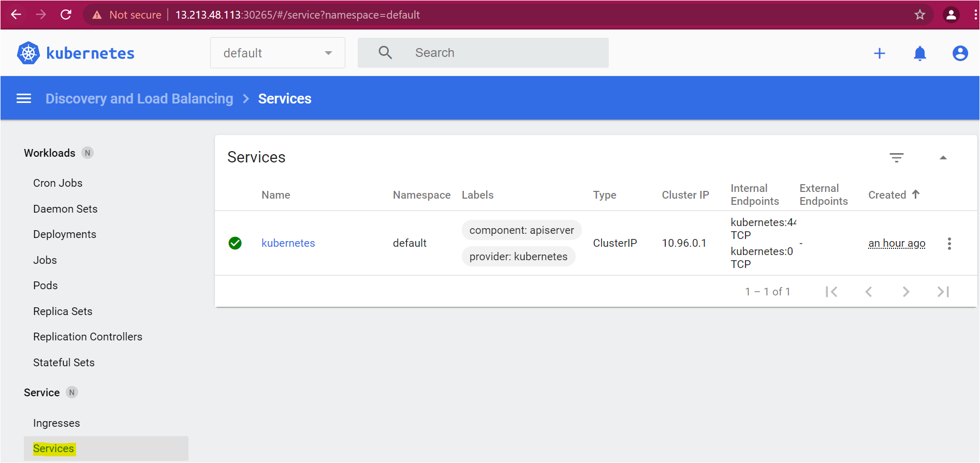Focus the Search input field
Viewport: 980px width, 463px height.
[x=483, y=52]
